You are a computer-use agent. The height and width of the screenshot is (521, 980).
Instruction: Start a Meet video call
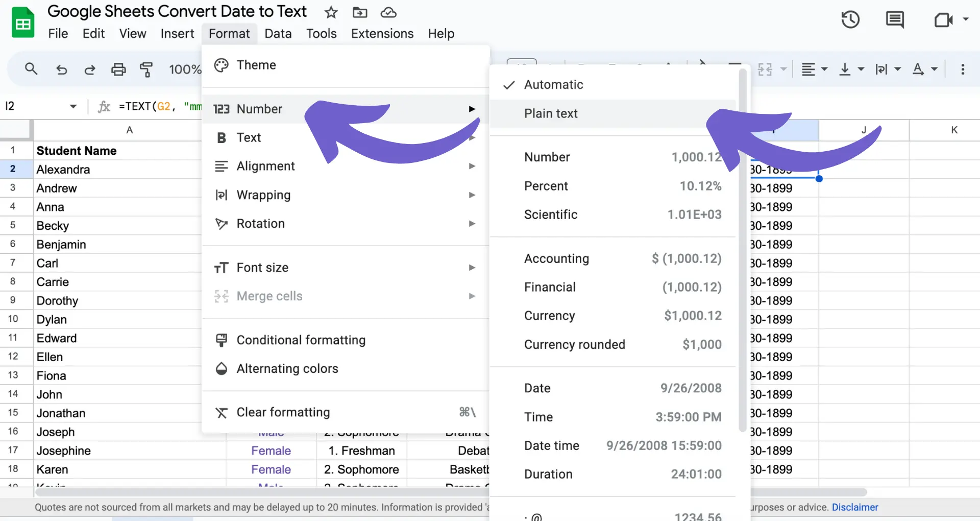click(x=943, y=20)
